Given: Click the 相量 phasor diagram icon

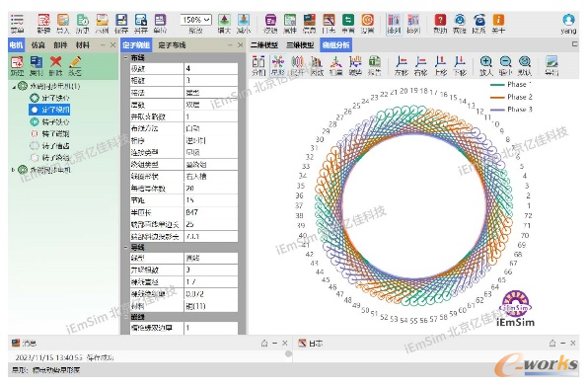Looking at the screenshot, I should [x=335, y=65].
